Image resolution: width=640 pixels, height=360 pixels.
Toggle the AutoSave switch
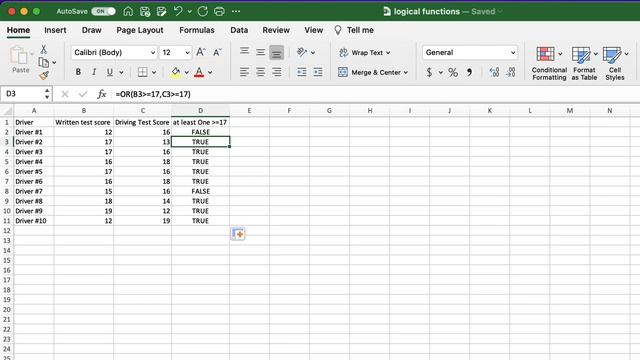pyautogui.click(x=103, y=11)
